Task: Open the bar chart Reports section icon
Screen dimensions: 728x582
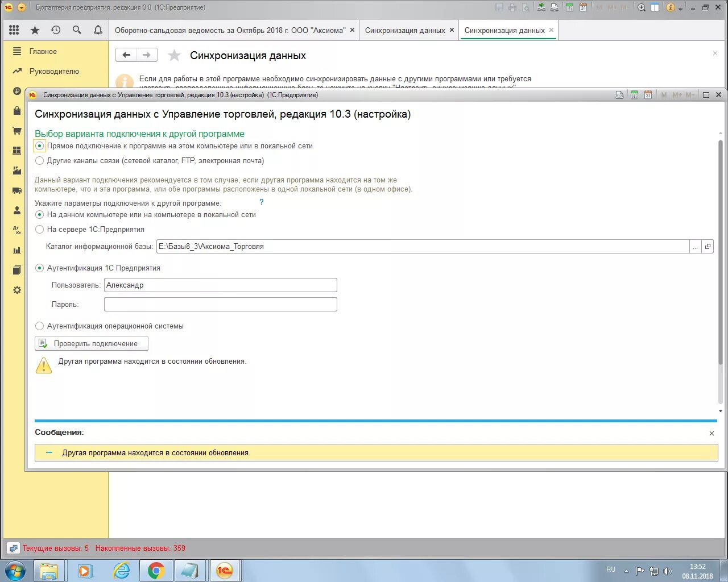Action: [17, 250]
